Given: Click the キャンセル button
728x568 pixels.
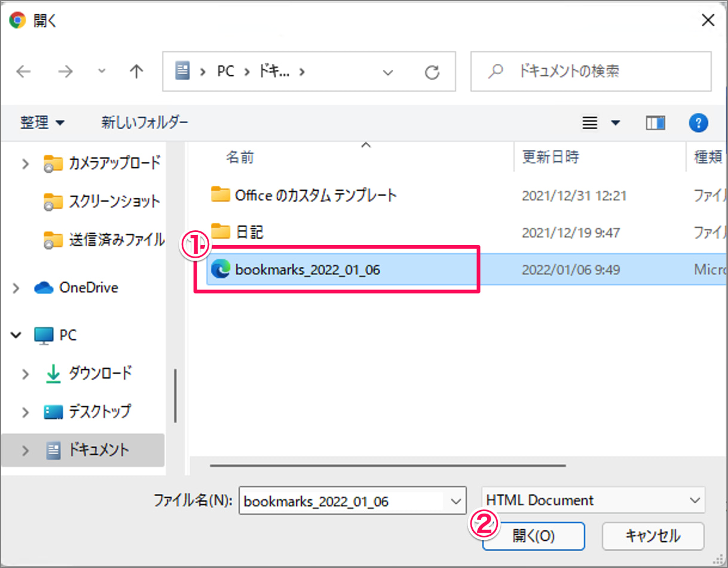Looking at the screenshot, I should tap(653, 536).
